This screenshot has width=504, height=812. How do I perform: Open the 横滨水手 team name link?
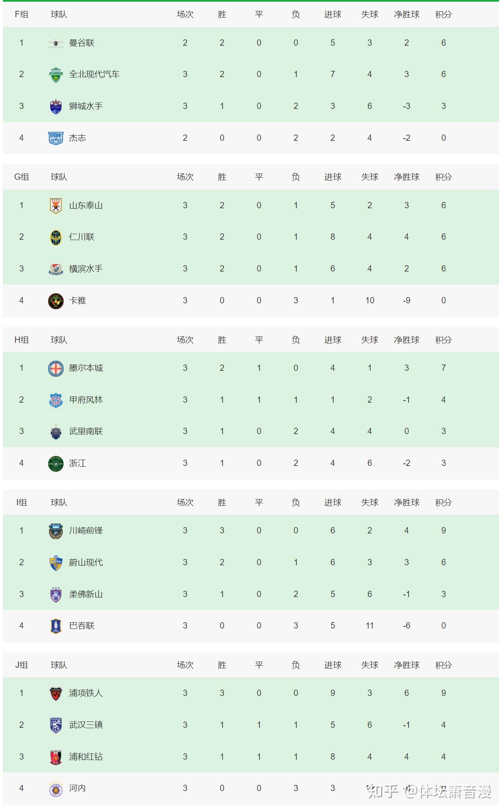click(x=86, y=269)
